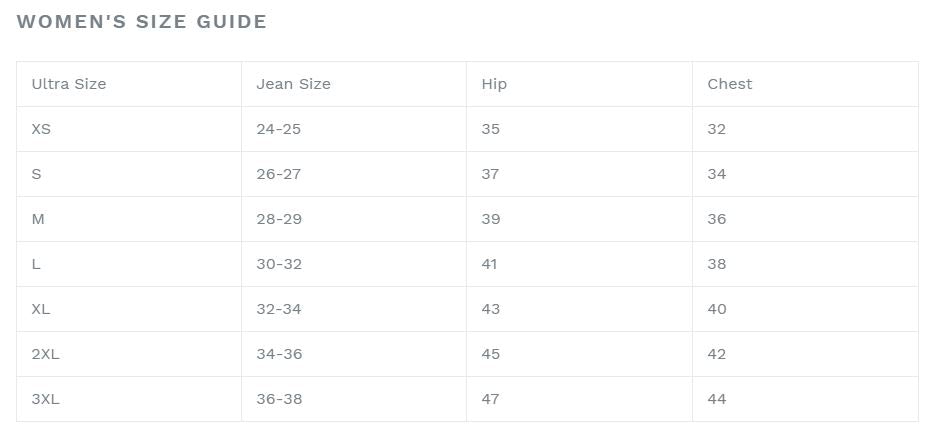The image size is (936, 438).
Task: Select hip measurement 47 cell
Action: coord(490,399)
